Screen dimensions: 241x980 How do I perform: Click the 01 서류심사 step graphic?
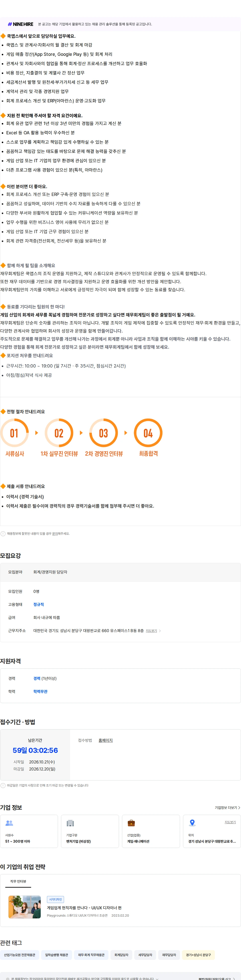(x=14, y=437)
